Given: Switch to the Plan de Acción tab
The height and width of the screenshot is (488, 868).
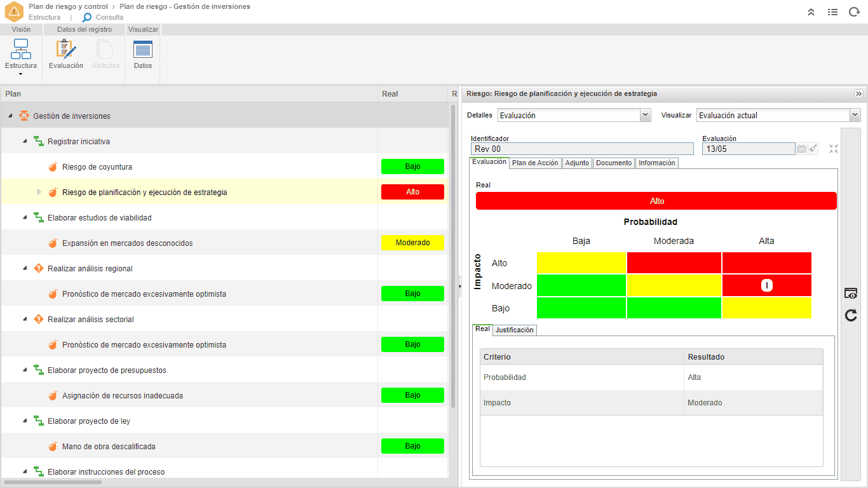Looking at the screenshot, I should [x=535, y=163].
